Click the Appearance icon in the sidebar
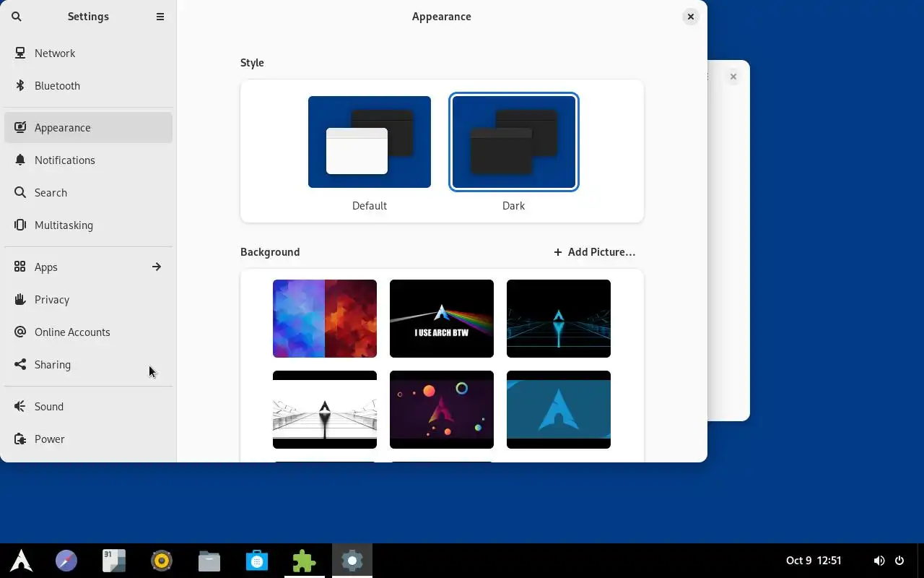This screenshot has width=924, height=578. (x=20, y=127)
